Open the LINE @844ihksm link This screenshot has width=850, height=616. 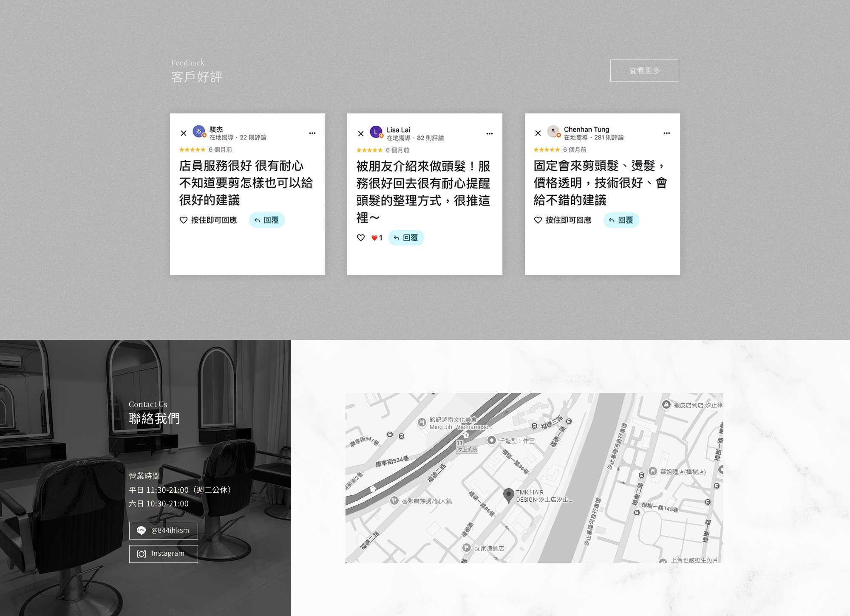(x=164, y=531)
